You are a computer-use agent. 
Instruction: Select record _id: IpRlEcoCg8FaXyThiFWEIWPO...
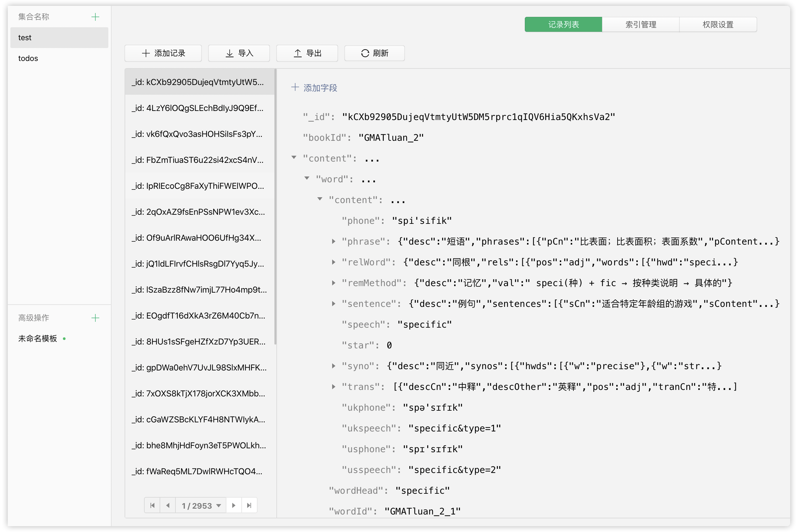coord(199,186)
